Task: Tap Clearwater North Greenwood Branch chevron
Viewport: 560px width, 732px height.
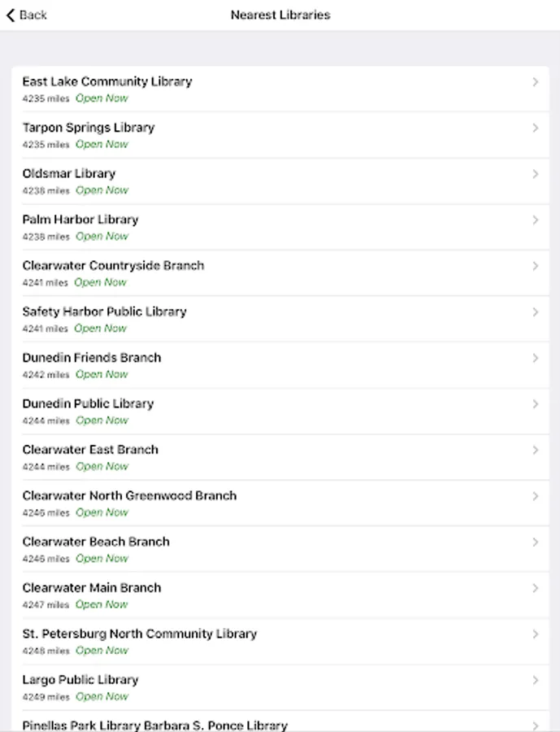Action: tap(536, 496)
